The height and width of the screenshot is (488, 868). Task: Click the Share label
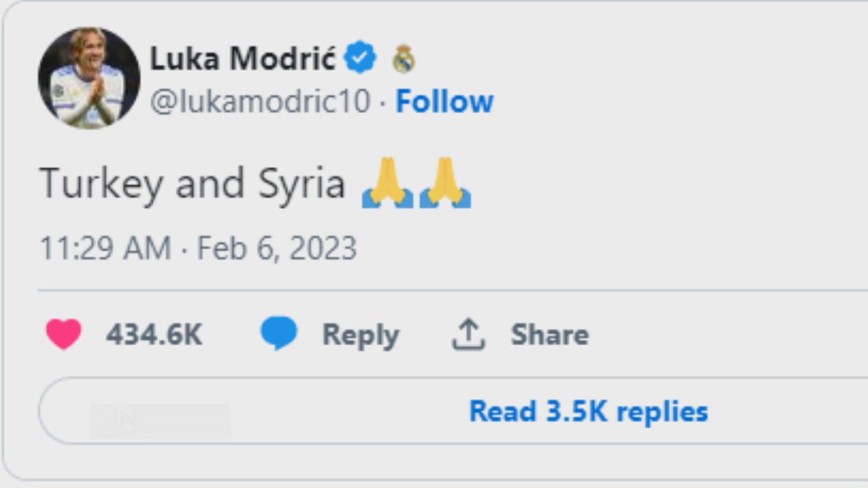coord(550,334)
